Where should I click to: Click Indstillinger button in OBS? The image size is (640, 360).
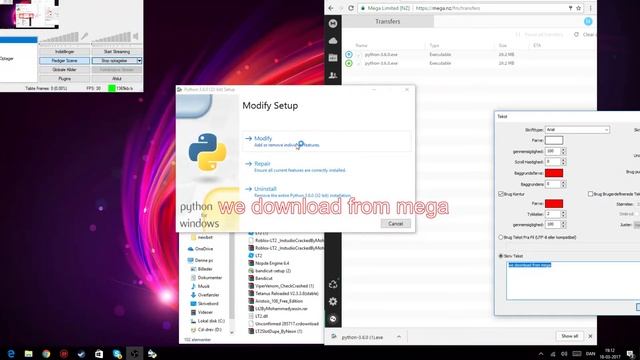pos(64,52)
